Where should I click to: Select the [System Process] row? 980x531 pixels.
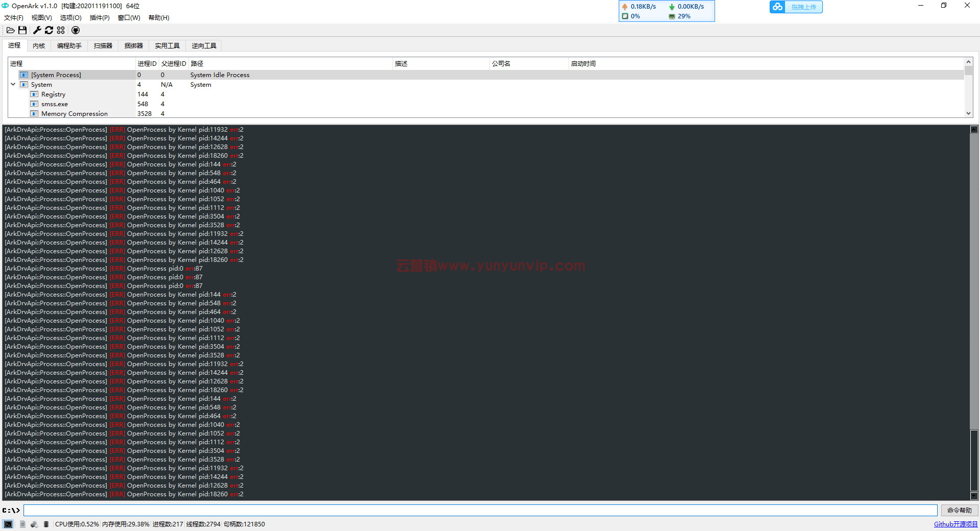coord(486,75)
